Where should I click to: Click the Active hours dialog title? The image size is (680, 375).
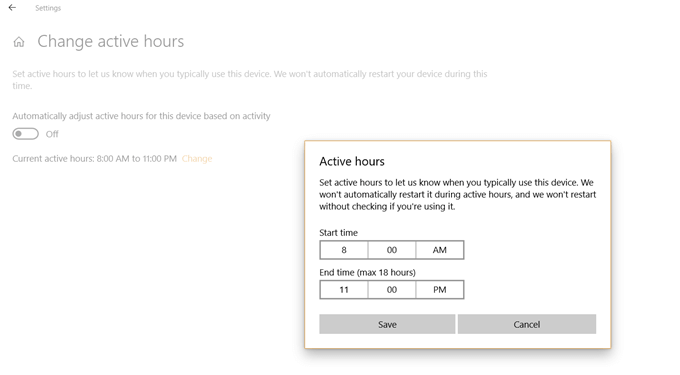click(x=352, y=162)
